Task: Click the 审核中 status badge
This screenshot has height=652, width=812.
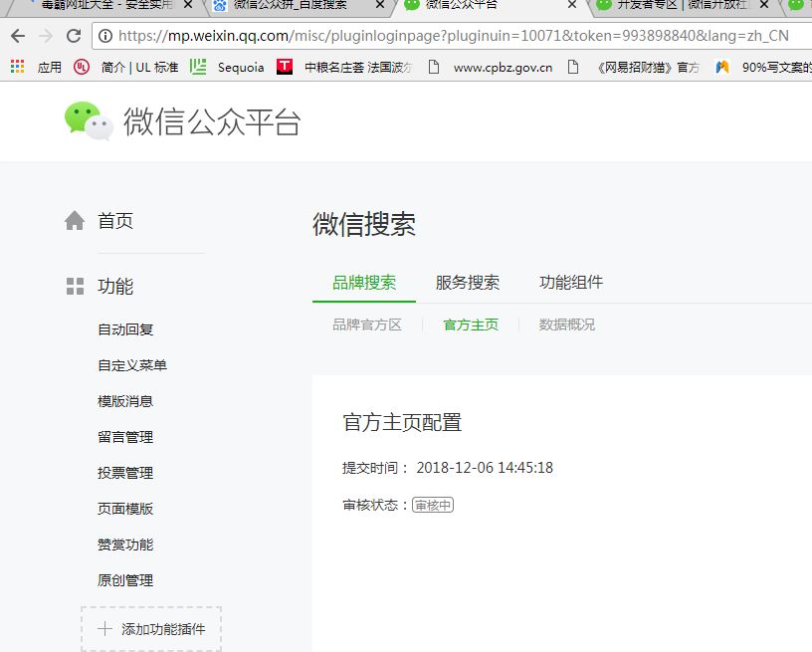Action: click(433, 505)
